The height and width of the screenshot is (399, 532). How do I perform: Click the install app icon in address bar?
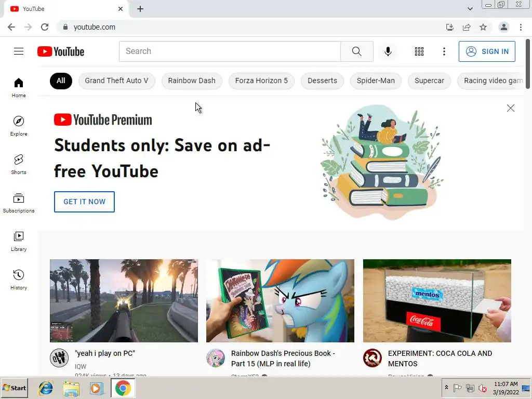(449, 27)
